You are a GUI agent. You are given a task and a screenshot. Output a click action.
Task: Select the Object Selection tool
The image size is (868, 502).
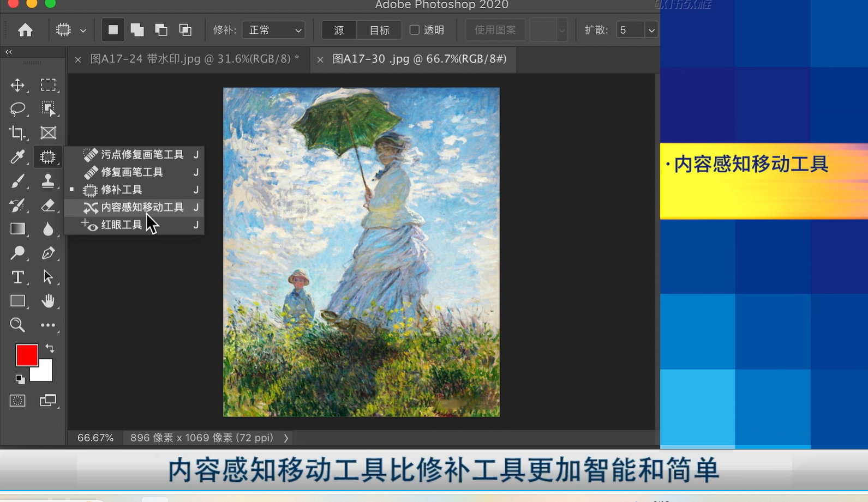(48, 109)
